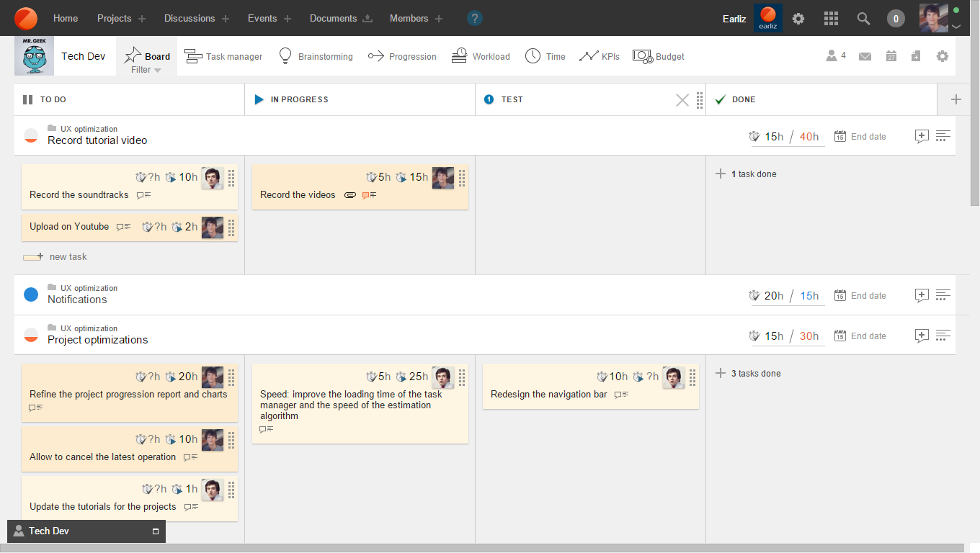Expand the user profile dropdown chevron

(956, 27)
